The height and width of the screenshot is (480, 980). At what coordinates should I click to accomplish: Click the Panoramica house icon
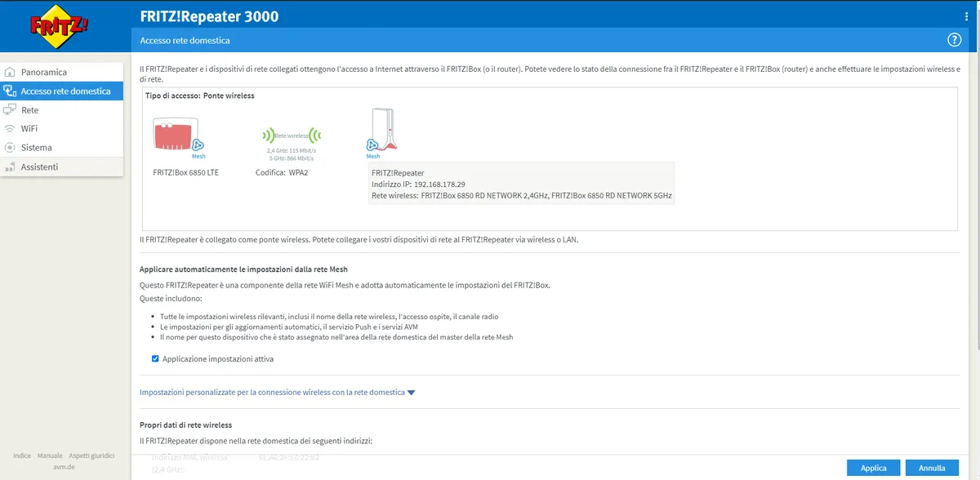pos(10,72)
